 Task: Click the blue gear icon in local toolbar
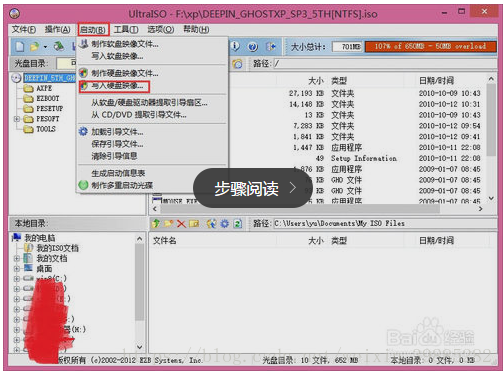pyautogui.click(x=225, y=224)
